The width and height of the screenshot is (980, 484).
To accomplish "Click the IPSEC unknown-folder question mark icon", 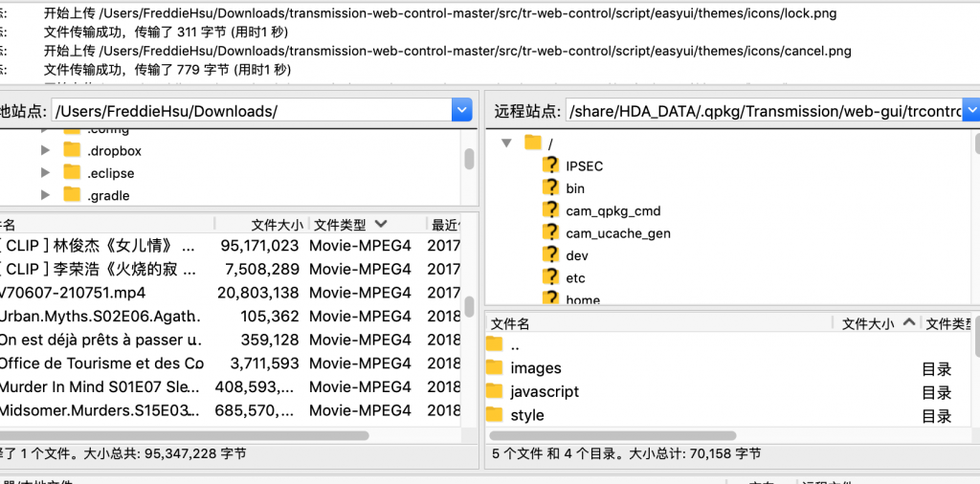I will [550, 165].
